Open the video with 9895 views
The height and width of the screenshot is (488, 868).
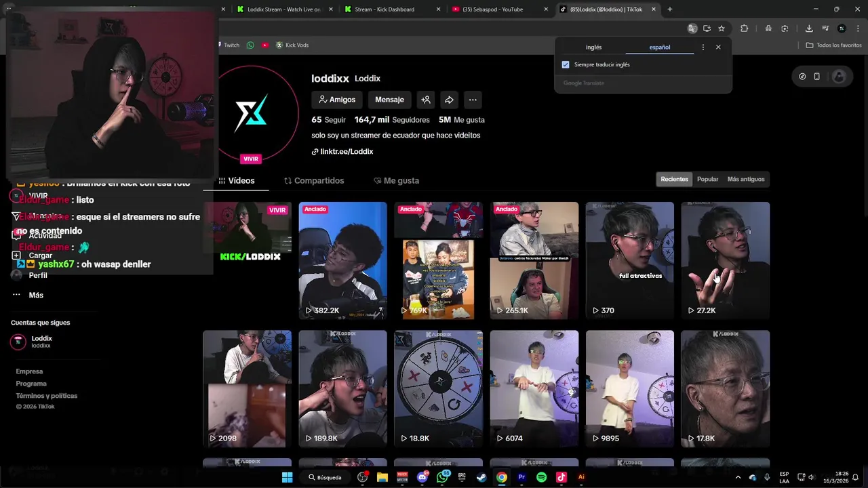[630, 388]
